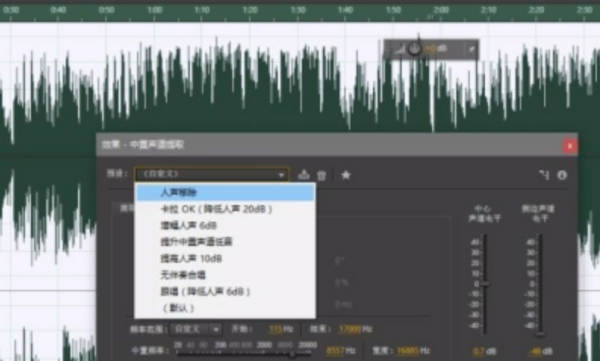Open the 频率范围 dropdown
600x361 pixels.
[x=195, y=329]
